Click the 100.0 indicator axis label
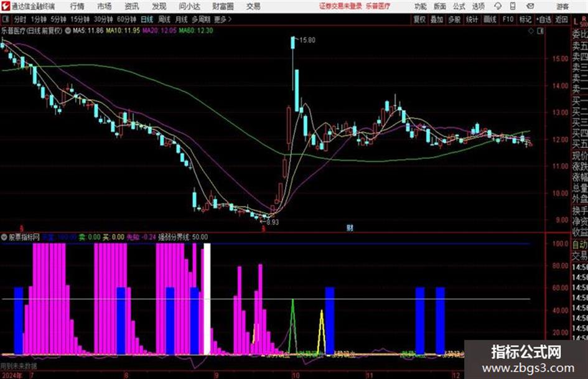 click(560, 243)
